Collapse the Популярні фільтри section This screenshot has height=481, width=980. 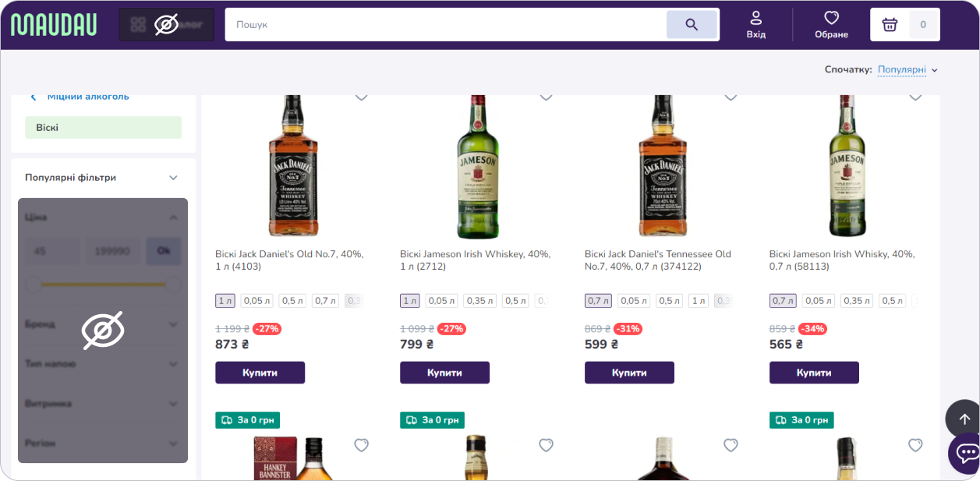click(x=173, y=178)
